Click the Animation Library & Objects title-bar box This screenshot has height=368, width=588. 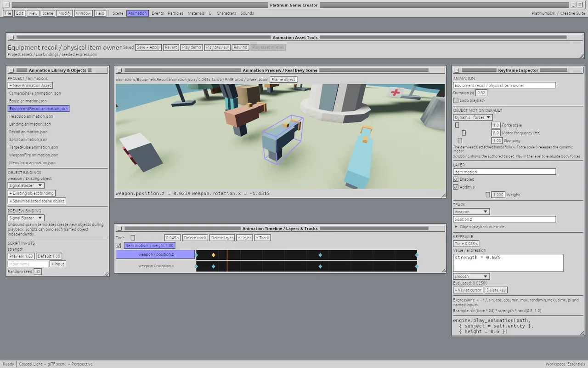pyautogui.click(x=11, y=70)
